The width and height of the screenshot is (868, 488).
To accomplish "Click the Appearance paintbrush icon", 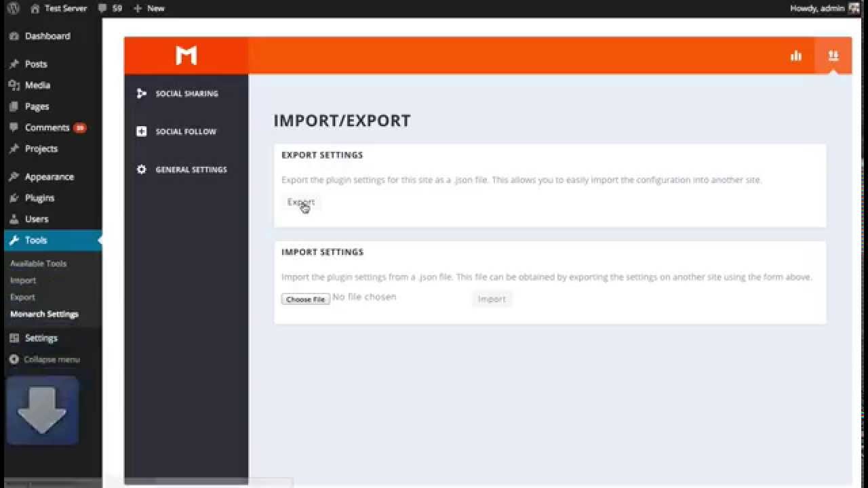I will 14,176.
